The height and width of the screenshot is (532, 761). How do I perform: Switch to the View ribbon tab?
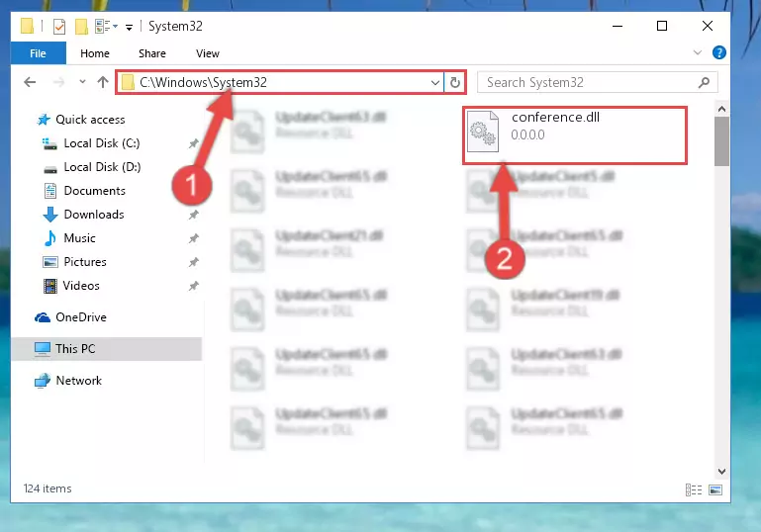tap(207, 52)
